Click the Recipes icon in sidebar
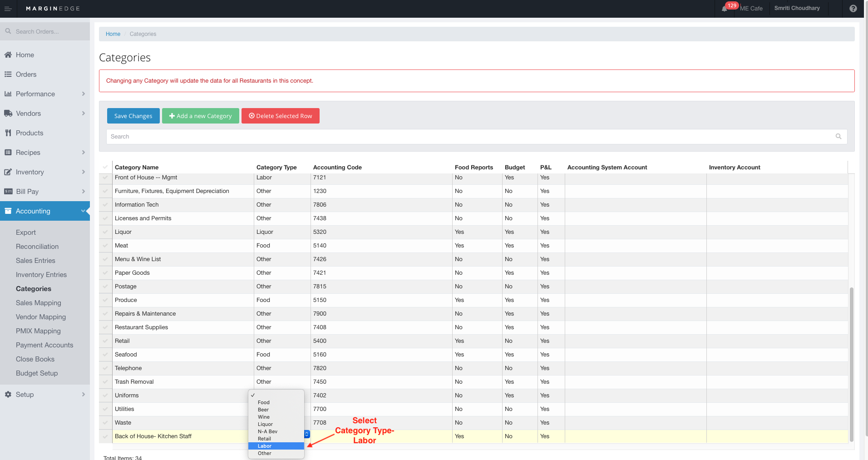868x460 pixels. (x=8, y=153)
